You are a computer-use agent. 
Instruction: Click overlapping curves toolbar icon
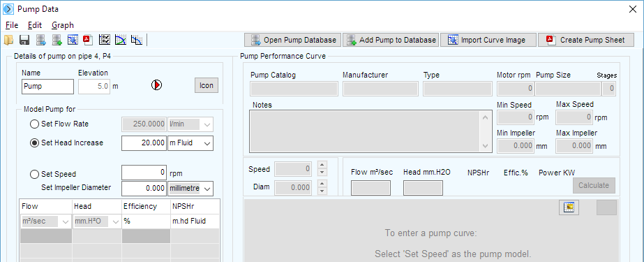(136, 40)
